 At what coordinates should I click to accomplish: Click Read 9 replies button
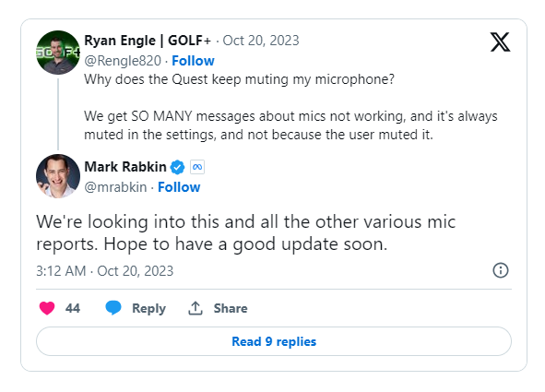click(274, 341)
